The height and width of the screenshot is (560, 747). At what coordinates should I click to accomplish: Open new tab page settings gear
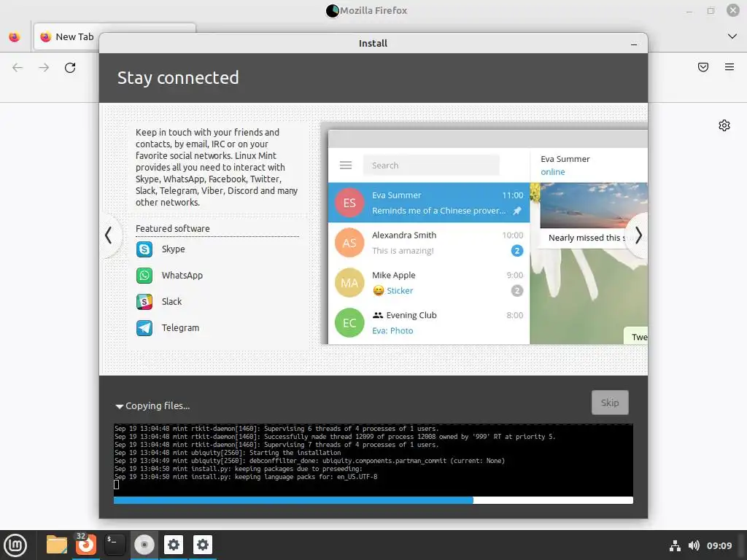(724, 125)
